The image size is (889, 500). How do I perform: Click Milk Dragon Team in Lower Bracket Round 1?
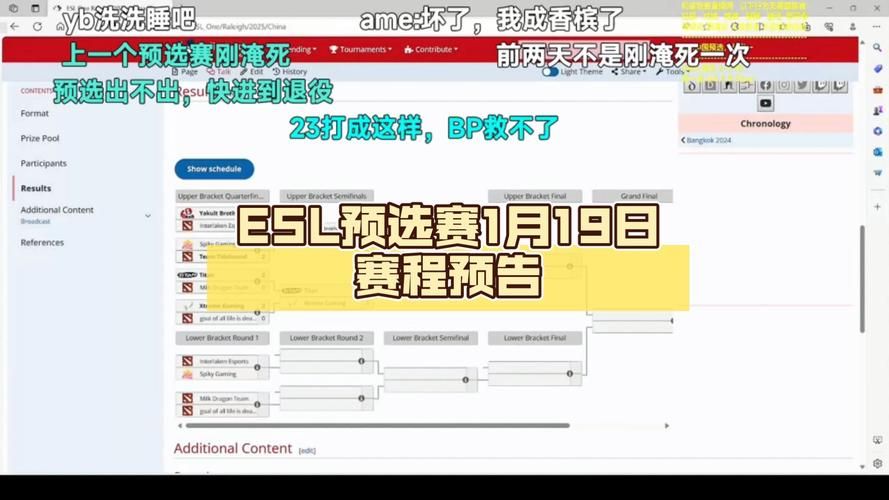tap(224, 399)
